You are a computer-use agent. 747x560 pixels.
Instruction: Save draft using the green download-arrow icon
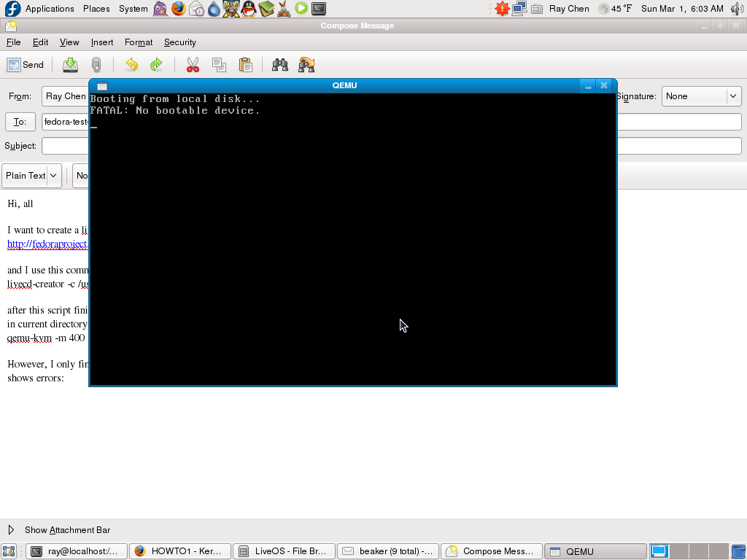(71, 65)
